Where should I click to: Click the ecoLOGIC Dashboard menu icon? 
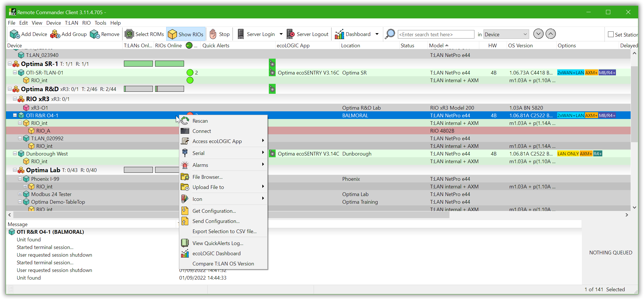185,254
